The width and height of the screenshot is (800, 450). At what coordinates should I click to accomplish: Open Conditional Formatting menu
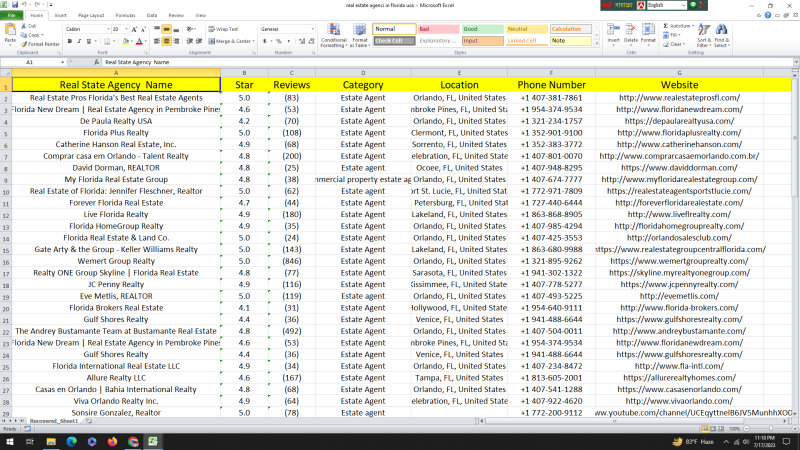click(334, 35)
